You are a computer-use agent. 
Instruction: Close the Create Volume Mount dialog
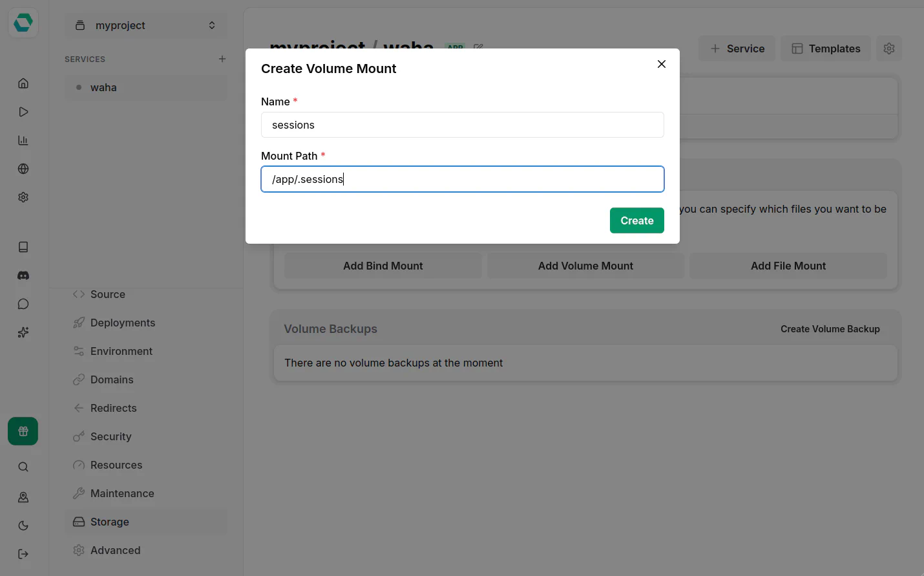pyautogui.click(x=661, y=64)
